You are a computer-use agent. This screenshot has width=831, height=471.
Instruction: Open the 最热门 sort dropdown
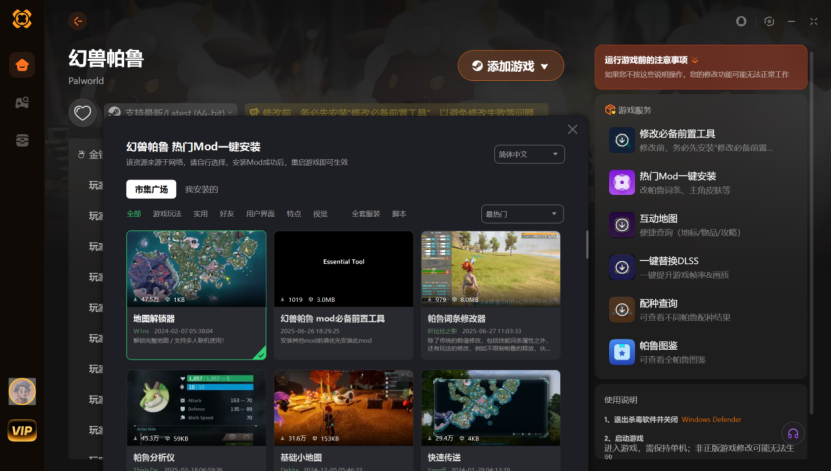click(x=522, y=214)
